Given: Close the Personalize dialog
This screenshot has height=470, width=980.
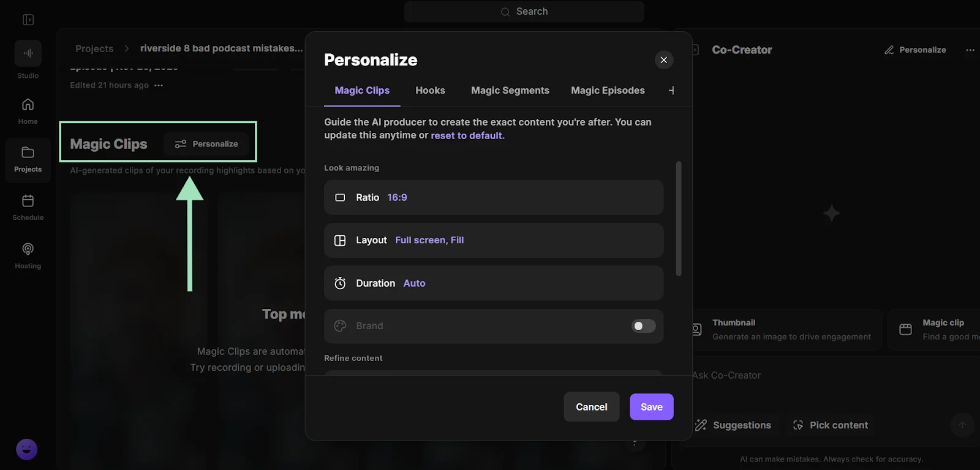Looking at the screenshot, I should [x=664, y=59].
